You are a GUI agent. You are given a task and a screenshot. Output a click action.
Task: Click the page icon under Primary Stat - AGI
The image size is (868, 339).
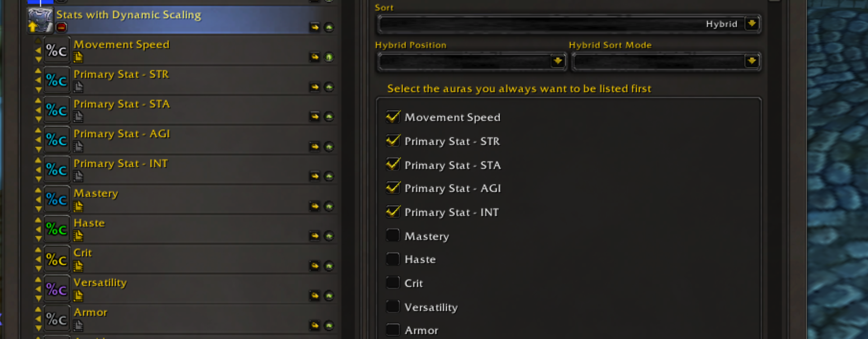pos(78,146)
